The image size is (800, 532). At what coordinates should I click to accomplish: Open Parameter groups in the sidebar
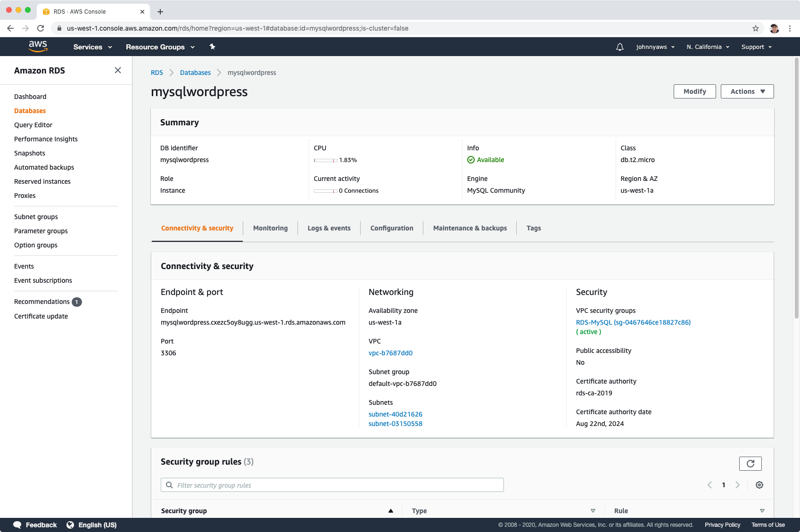[41, 231]
